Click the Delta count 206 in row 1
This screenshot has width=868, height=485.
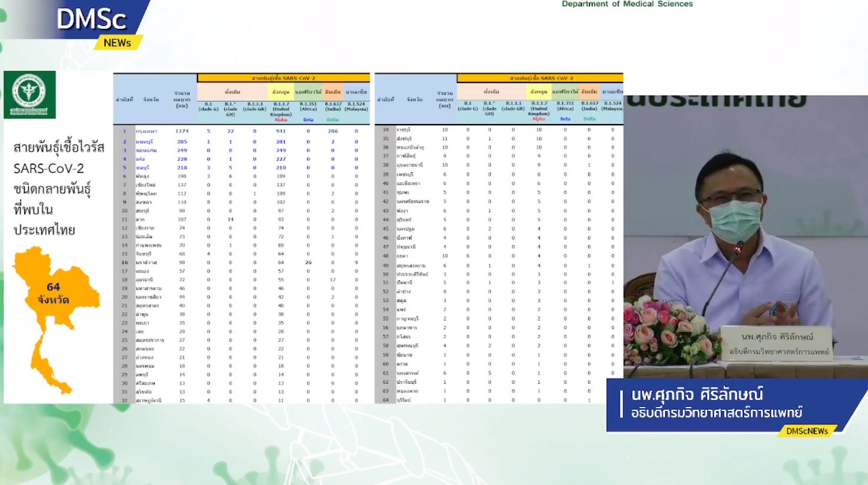[x=332, y=131]
